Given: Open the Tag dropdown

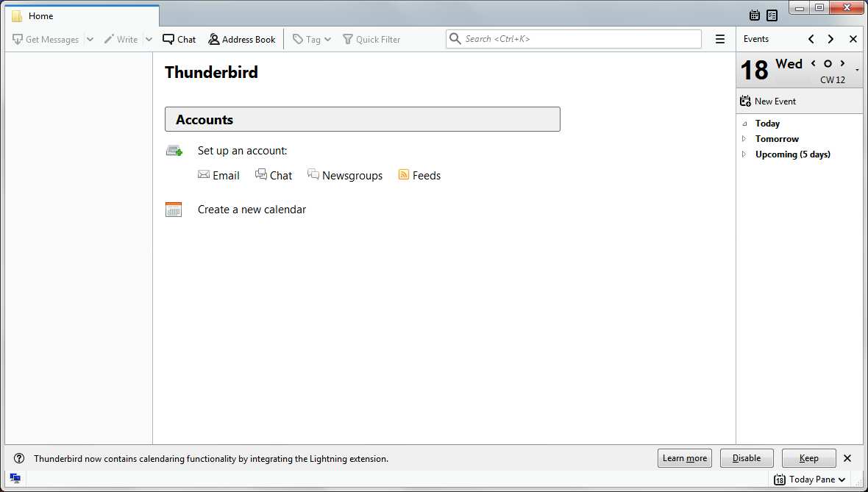Looking at the screenshot, I should [312, 39].
